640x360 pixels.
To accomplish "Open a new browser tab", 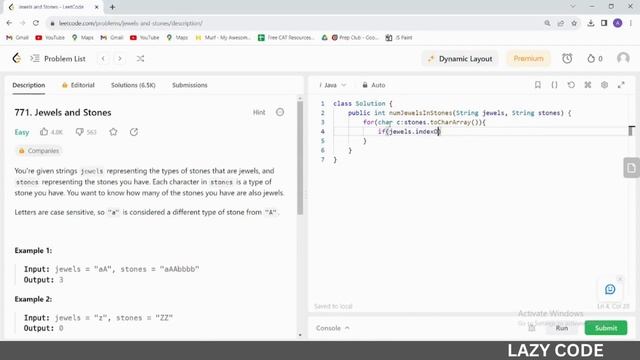I will pyautogui.click(x=112, y=7).
